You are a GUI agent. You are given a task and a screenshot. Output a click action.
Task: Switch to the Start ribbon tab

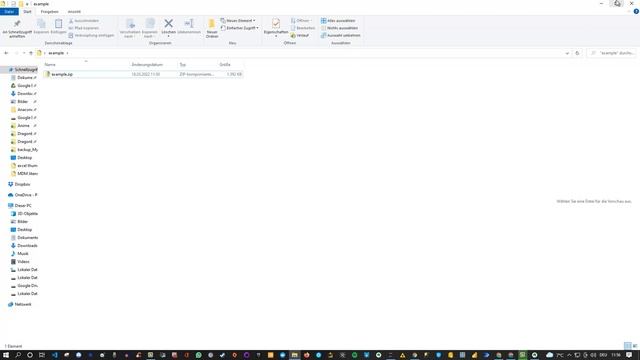click(27, 12)
